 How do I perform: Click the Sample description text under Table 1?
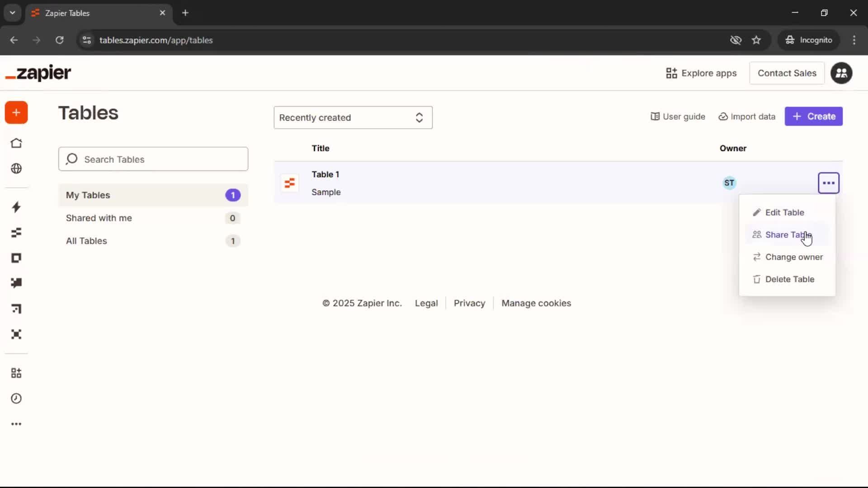(x=326, y=192)
